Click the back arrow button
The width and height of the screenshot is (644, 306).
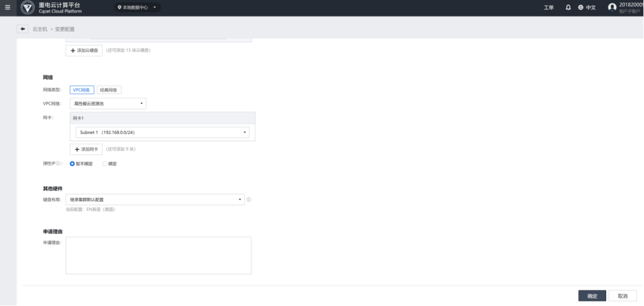coord(23,29)
